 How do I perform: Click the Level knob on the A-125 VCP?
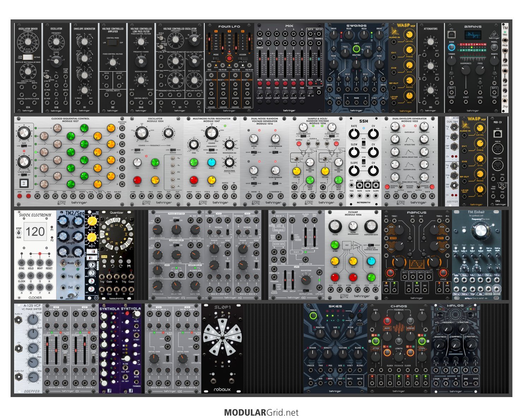33,320
